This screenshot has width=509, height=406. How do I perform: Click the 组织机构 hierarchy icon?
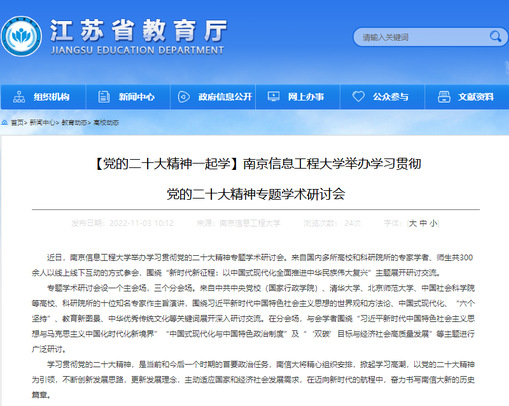[19, 97]
